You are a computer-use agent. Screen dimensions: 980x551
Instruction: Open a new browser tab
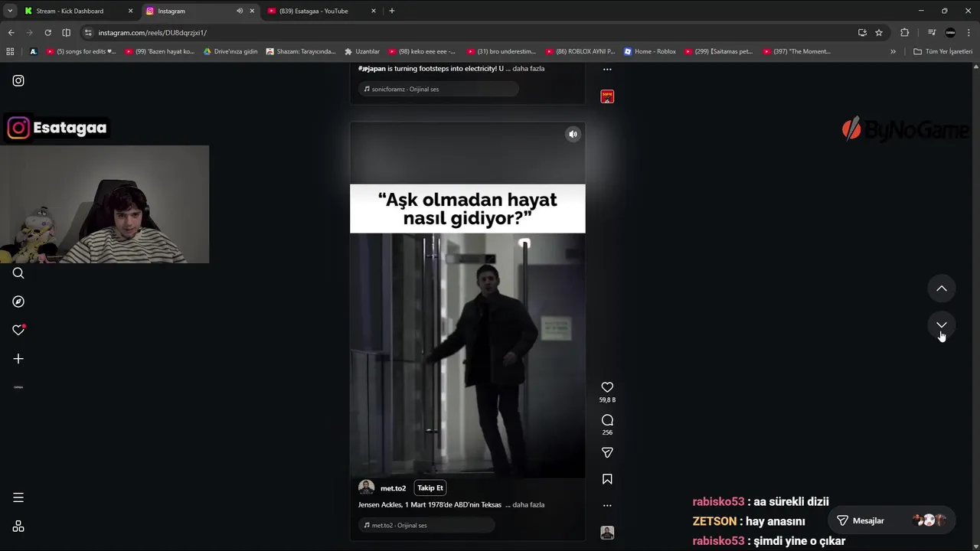click(392, 11)
